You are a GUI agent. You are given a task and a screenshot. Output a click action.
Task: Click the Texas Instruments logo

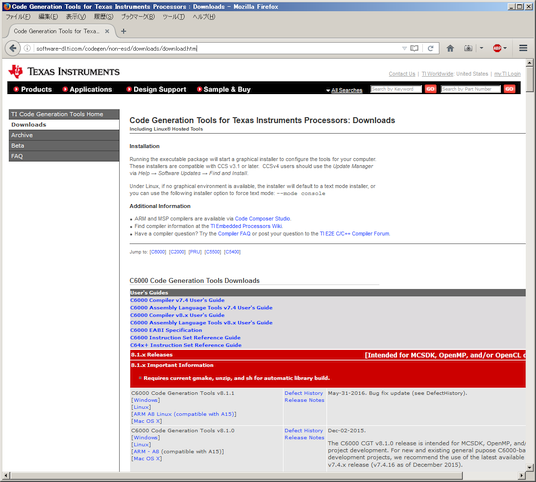64,71
